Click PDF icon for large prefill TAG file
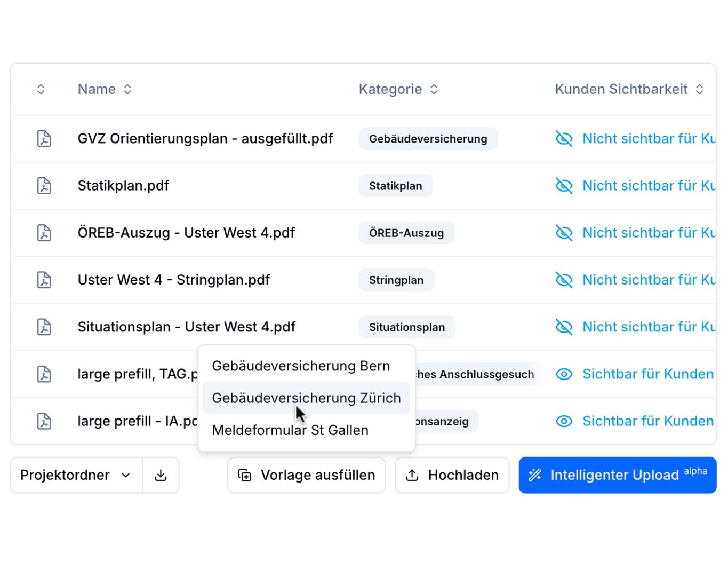 44,374
